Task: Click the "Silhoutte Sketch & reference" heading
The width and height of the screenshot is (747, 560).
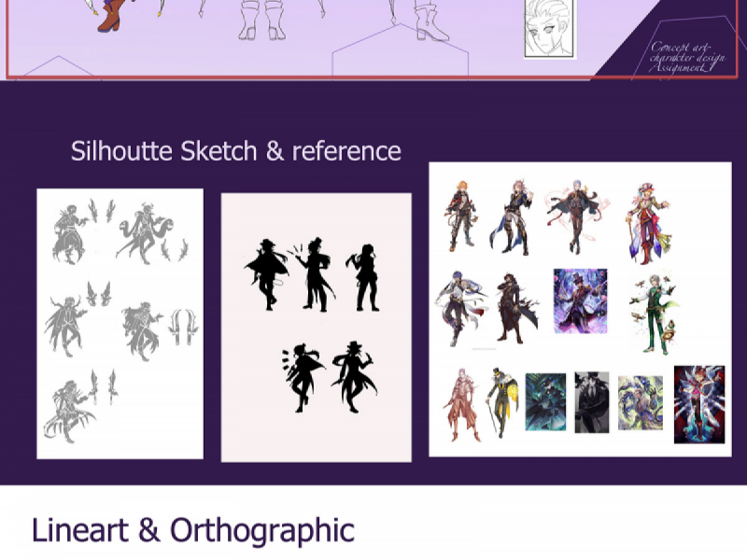Action: point(235,150)
